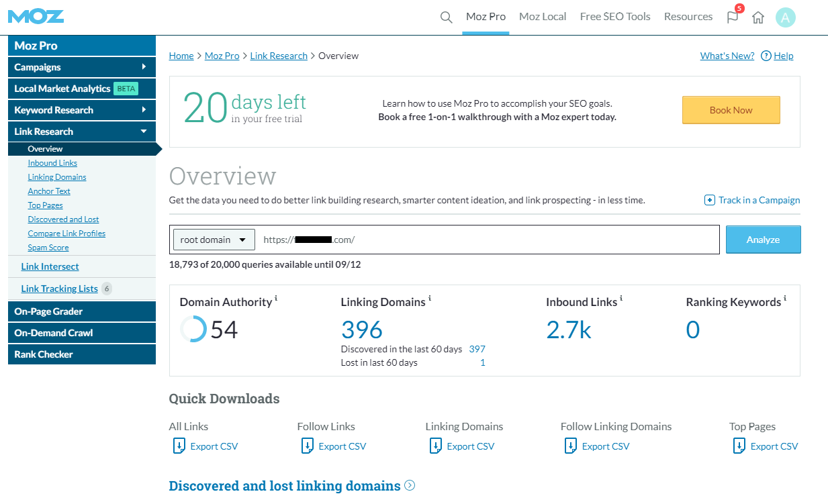Image resolution: width=828 pixels, height=504 pixels.
Task: Open Anchor Text sidebar link
Action: (49, 191)
